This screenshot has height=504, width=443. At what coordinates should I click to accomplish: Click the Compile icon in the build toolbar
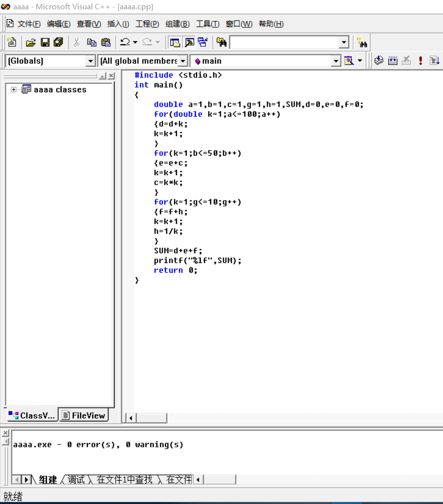379,60
